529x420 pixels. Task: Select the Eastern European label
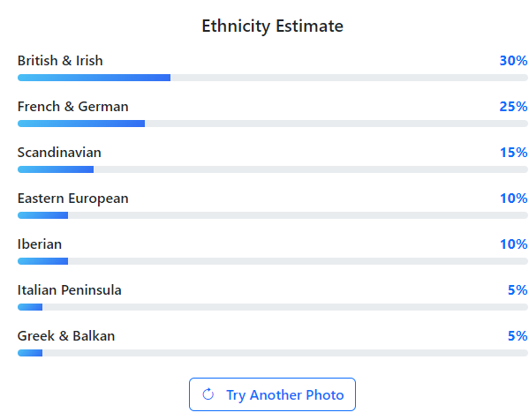point(73,199)
